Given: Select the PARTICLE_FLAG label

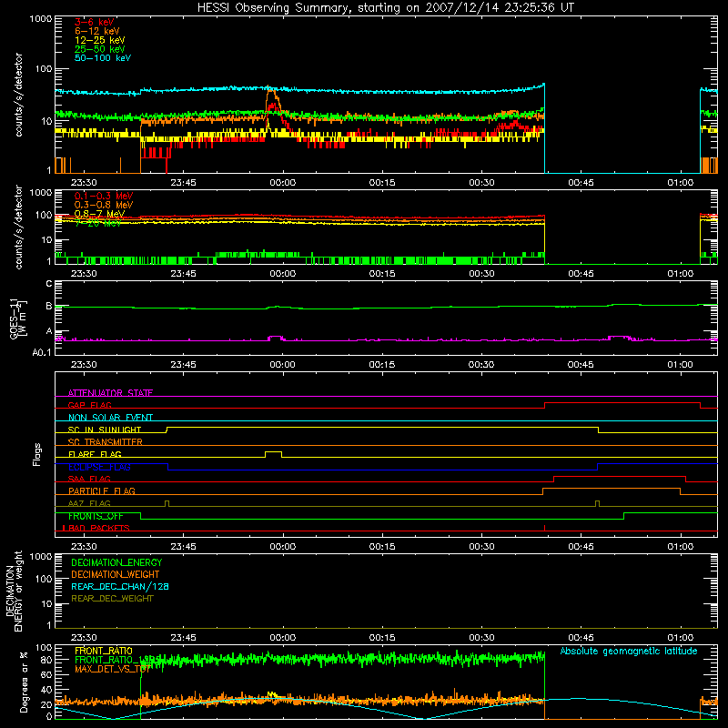Looking at the screenshot, I should pyautogui.click(x=102, y=491).
